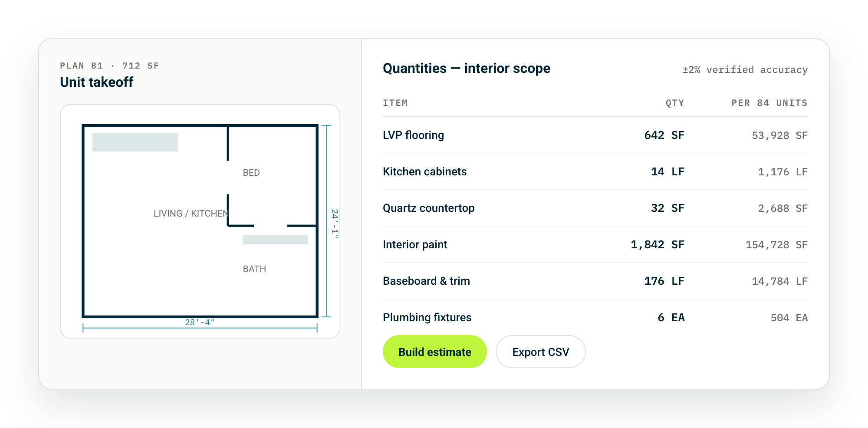Viewport: 868px width, 428px height.
Task: Select the gray kitchen counter block in the plan
Action: tap(135, 142)
